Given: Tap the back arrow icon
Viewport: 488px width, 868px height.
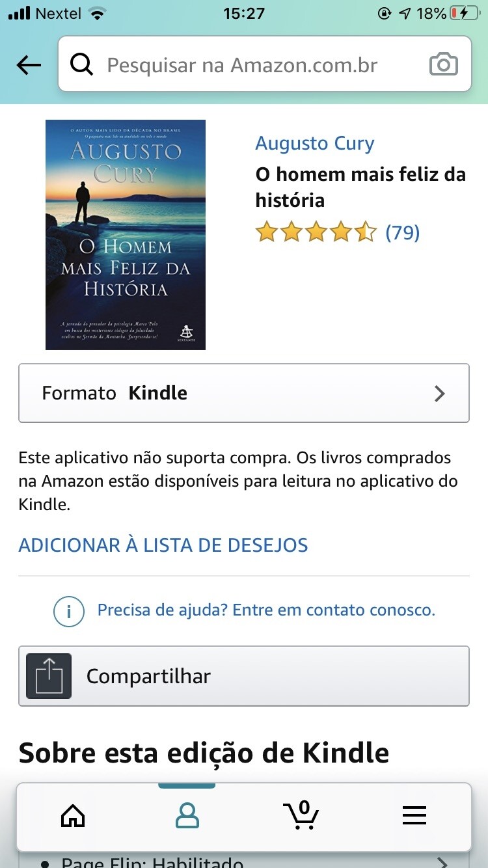Looking at the screenshot, I should 29,65.
